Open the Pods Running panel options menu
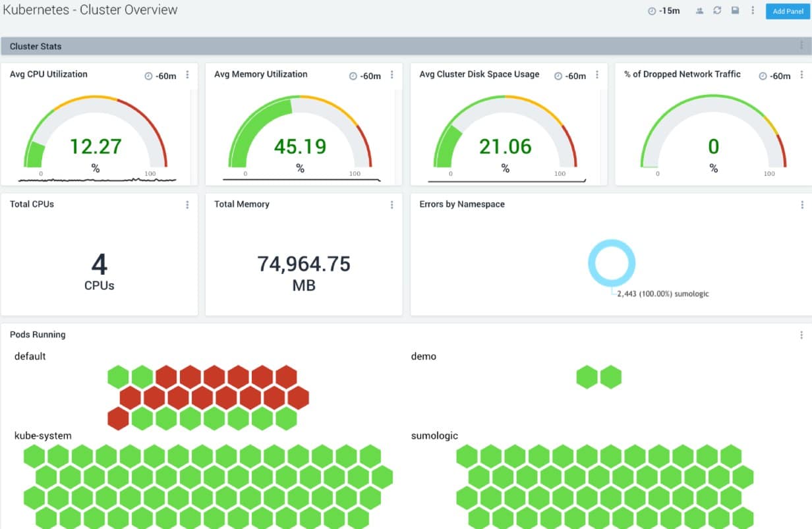 coord(801,335)
